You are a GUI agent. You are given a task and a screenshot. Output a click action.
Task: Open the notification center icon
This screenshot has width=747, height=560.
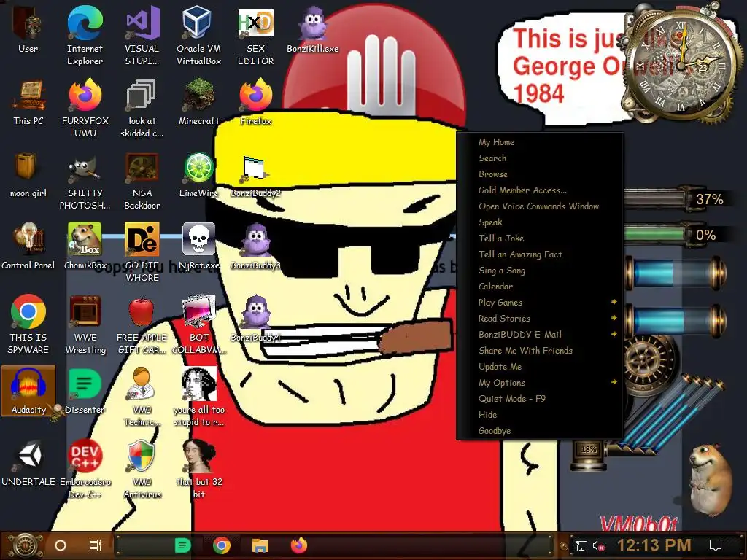tap(715, 545)
